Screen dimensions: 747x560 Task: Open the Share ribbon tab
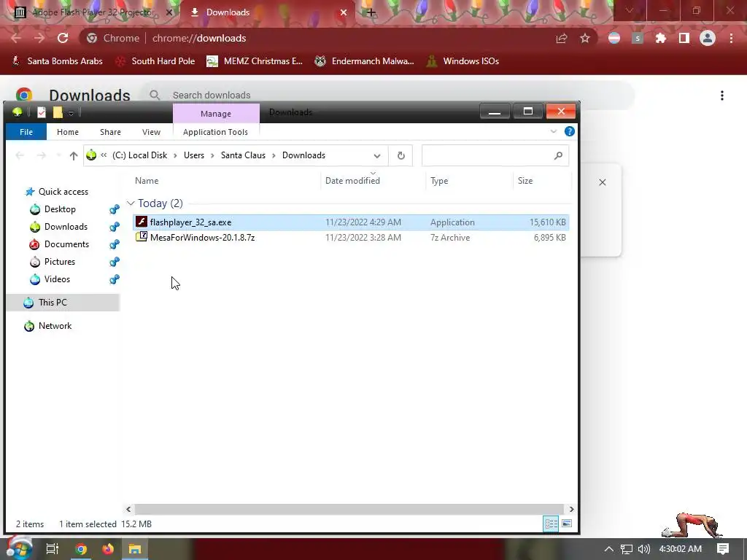coord(111,132)
